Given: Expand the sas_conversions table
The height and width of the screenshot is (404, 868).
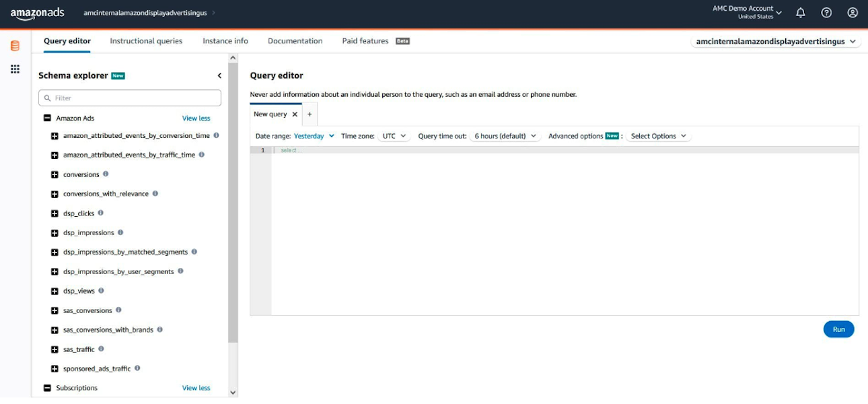Looking at the screenshot, I should click(x=55, y=311).
